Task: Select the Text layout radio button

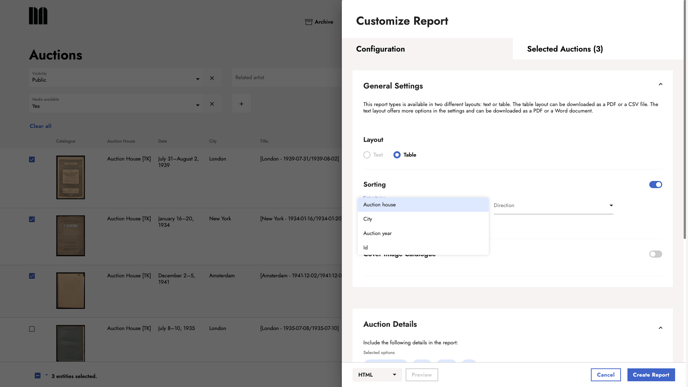Action: click(367, 155)
